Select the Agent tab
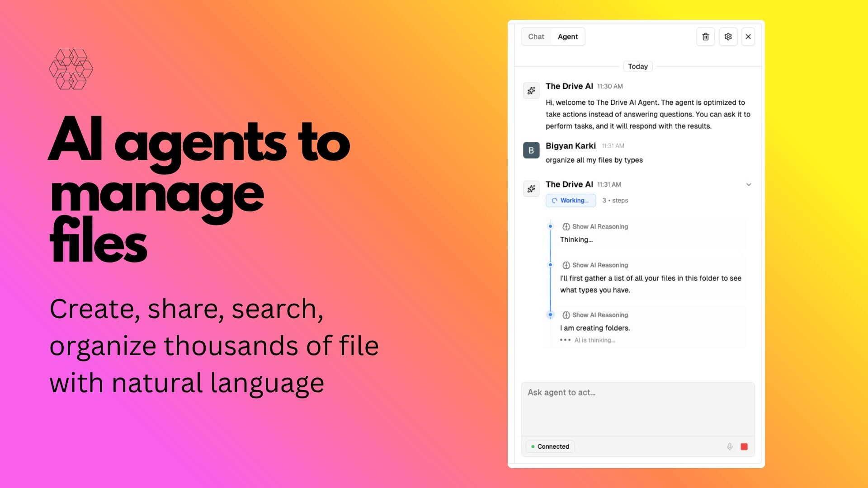 (567, 37)
